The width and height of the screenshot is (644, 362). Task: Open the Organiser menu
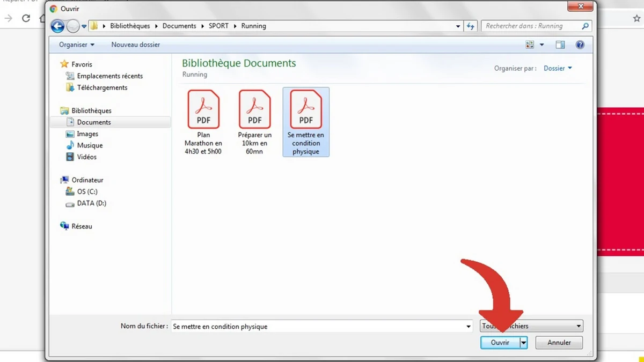[74, 45]
